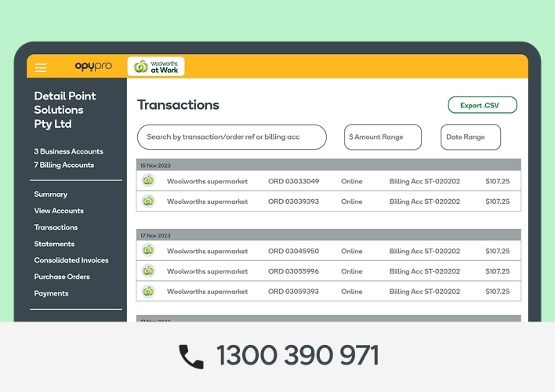Navigate to Purchase Orders in sidebar
555x392 pixels.
[62, 277]
